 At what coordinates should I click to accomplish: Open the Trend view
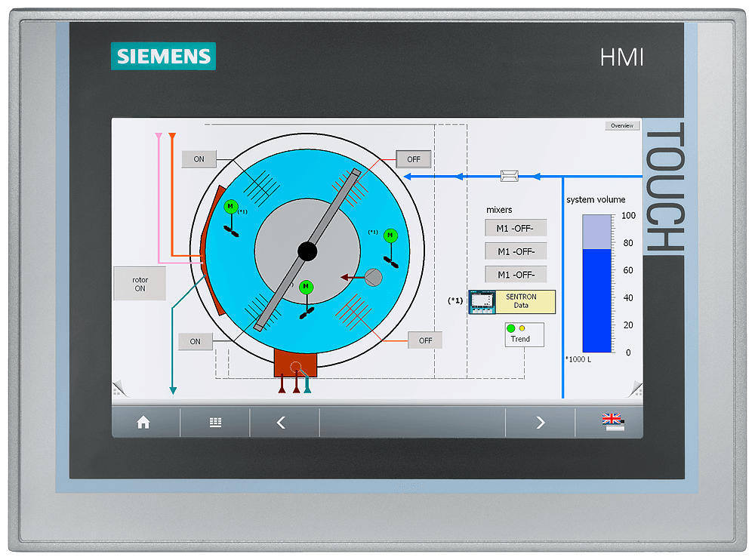click(524, 340)
